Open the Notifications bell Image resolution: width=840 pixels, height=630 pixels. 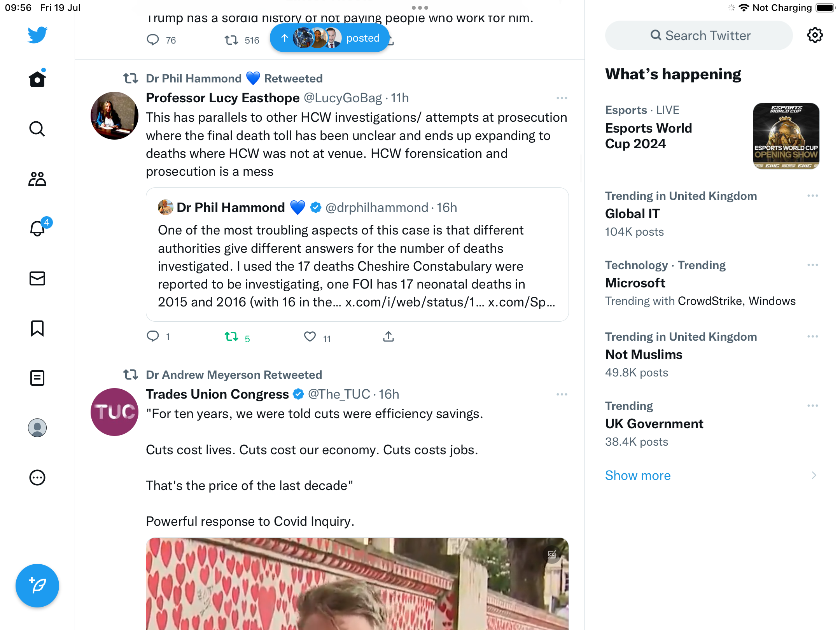click(37, 229)
